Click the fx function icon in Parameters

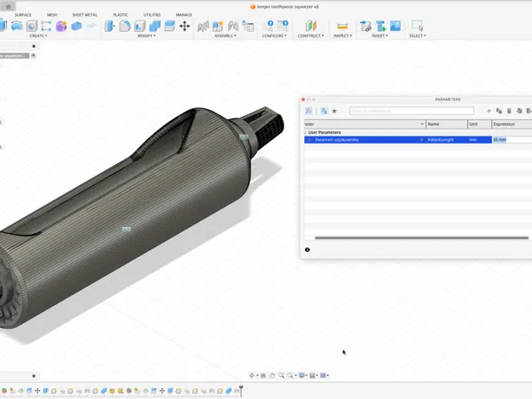(309, 111)
